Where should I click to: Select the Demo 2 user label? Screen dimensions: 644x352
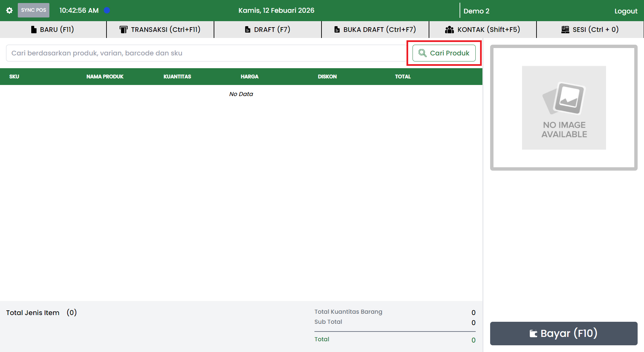[x=476, y=11]
